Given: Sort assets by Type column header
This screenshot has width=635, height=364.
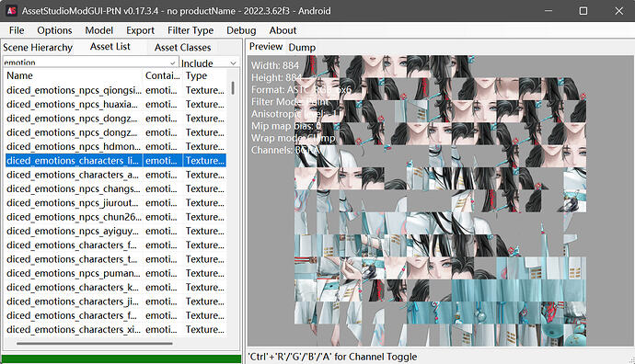Looking at the screenshot, I should (204, 75).
